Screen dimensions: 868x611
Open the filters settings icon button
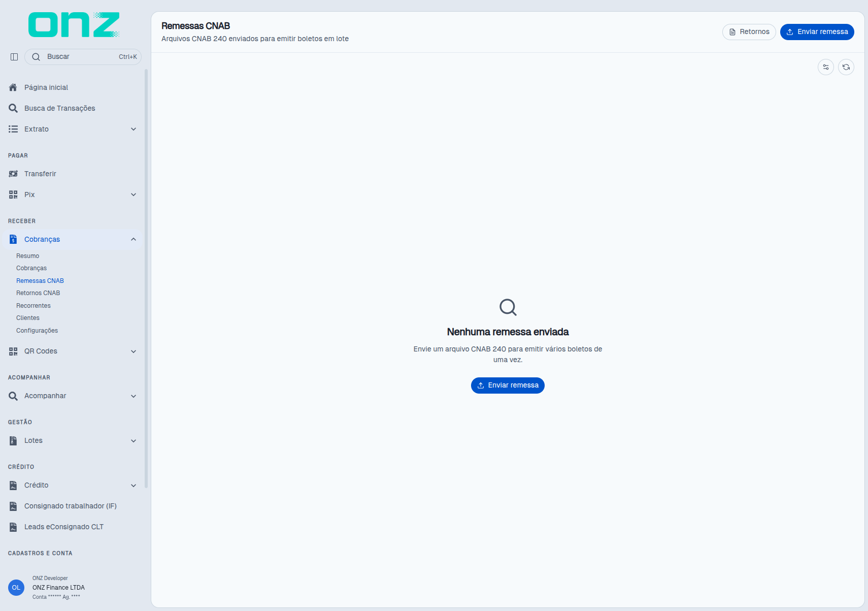(826, 67)
